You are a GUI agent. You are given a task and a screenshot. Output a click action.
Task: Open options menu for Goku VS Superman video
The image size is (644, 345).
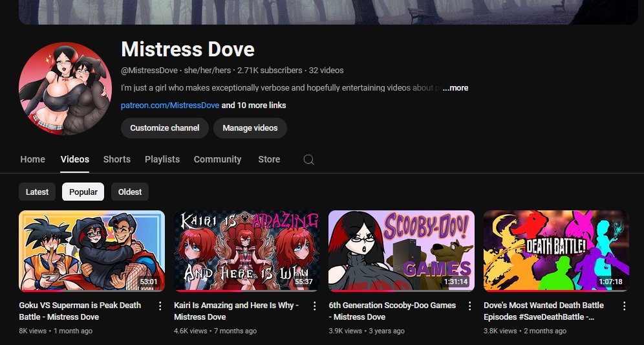point(160,306)
